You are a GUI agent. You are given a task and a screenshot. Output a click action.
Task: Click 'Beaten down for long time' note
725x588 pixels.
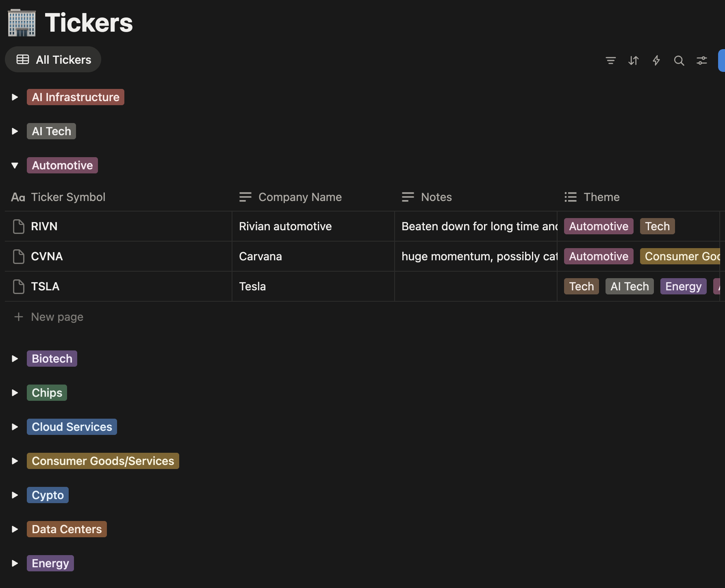click(476, 226)
